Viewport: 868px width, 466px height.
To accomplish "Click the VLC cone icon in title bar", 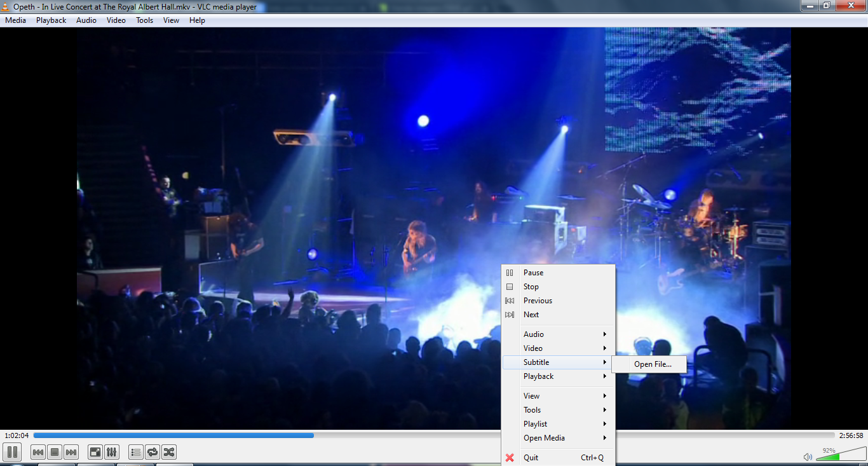I will tap(6, 6).
